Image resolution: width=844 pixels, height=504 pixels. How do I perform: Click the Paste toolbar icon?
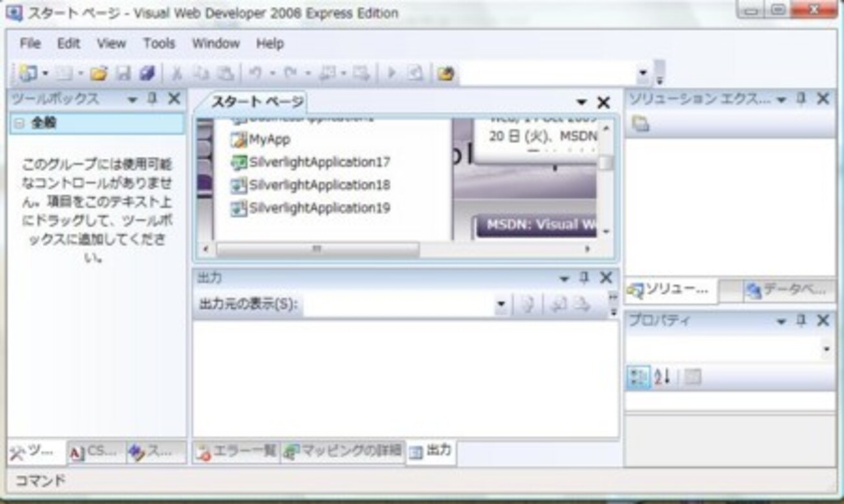225,74
